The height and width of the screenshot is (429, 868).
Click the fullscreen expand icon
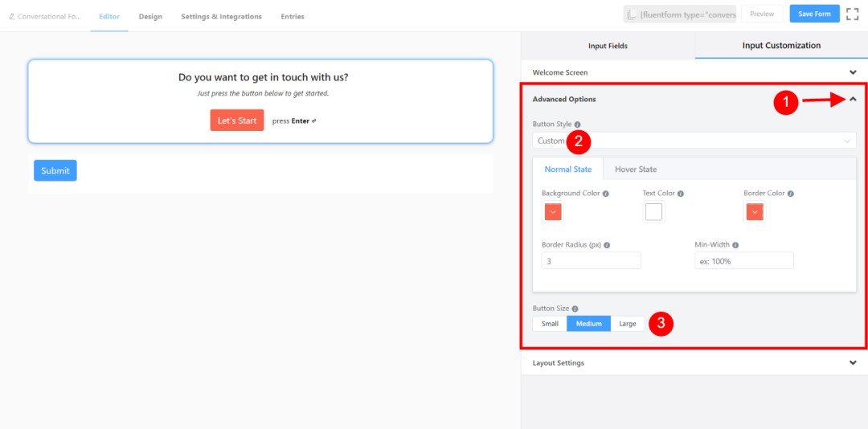coord(853,14)
